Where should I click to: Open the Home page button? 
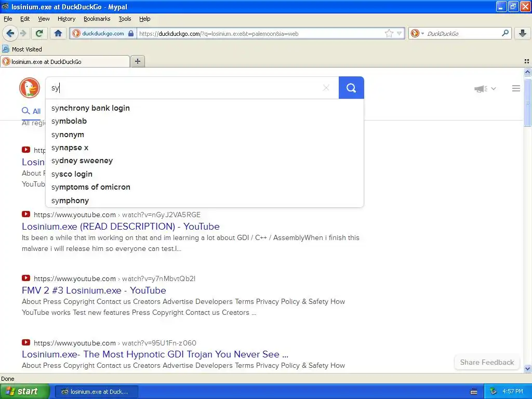click(x=58, y=33)
